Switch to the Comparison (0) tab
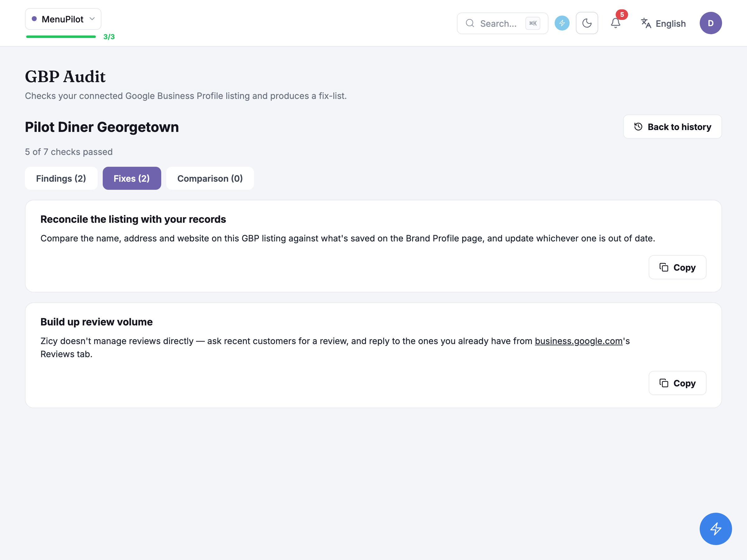747x560 pixels. [x=210, y=178]
